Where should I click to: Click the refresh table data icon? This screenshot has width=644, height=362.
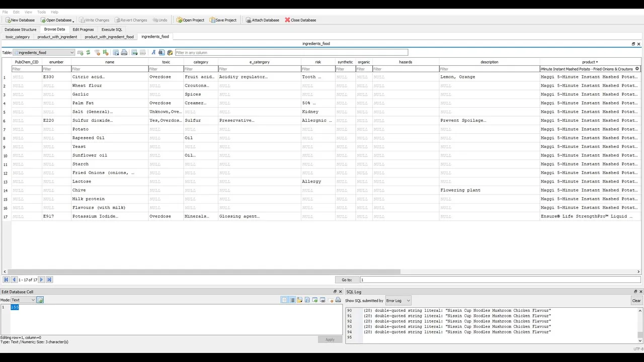[88, 52]
